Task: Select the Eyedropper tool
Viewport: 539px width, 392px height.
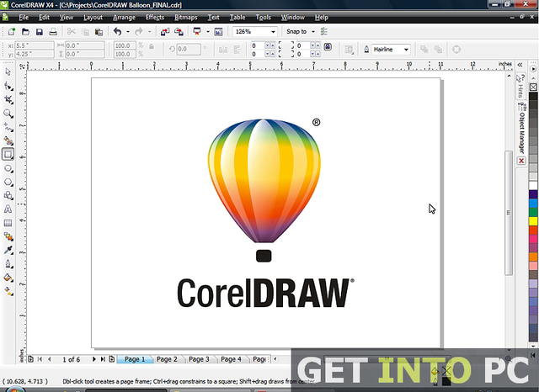Action: [8, 250]
